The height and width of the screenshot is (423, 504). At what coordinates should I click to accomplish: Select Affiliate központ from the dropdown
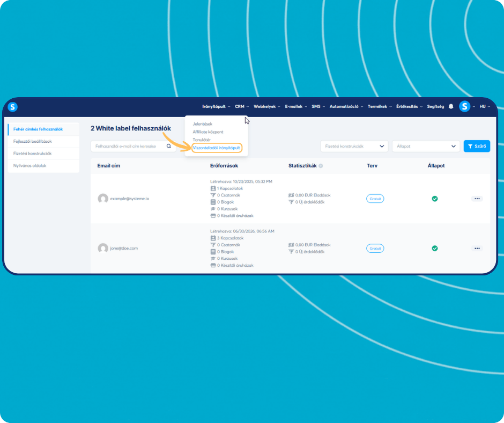tap(208, 132)
